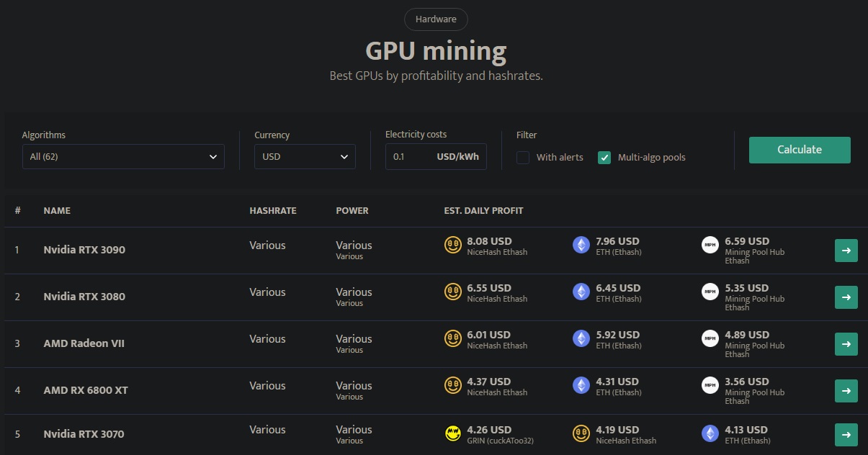868x455 pixels.
Task: Click Mining Pool Hub icon in RTX 3090 row
Action: pos(710,245)
